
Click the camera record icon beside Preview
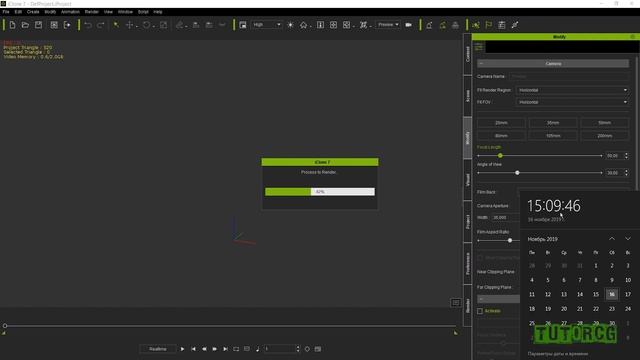point(409,25)
